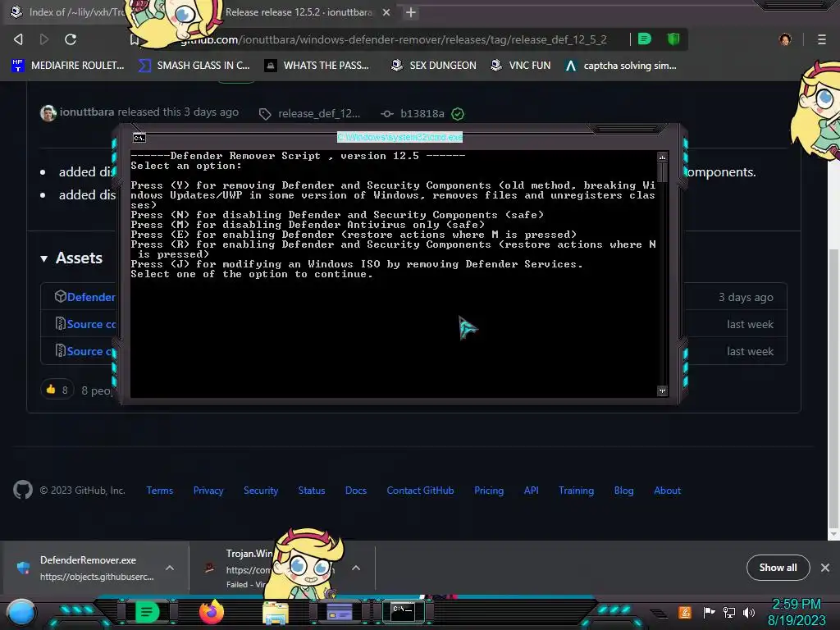Click the green verified check icon
The width and height of the screenshot is (840, 630).
coord(458,113)
